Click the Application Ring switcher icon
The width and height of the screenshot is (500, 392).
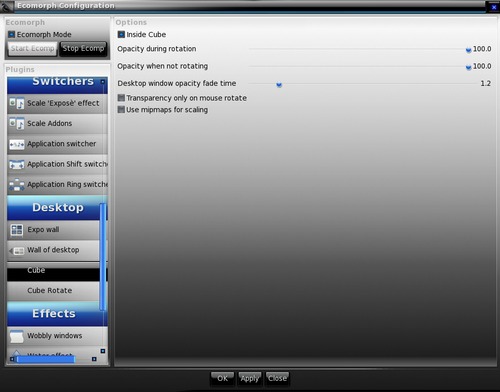pos(16,185)
